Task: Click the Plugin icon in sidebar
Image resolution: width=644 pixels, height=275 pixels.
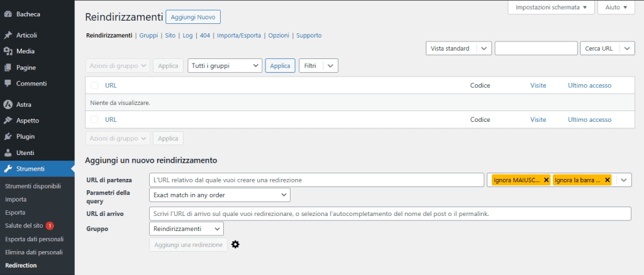Action: tap(8, 136)
